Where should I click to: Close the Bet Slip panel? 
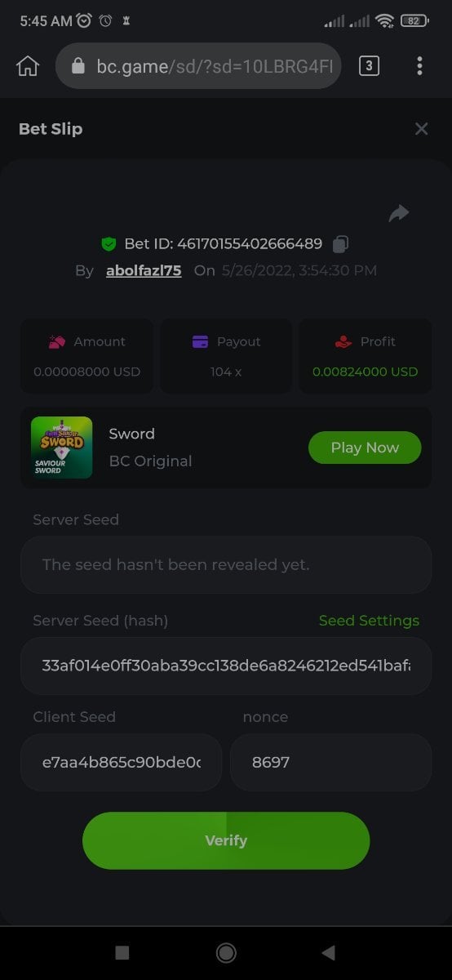pyautogui.click(x=421, y=129)
